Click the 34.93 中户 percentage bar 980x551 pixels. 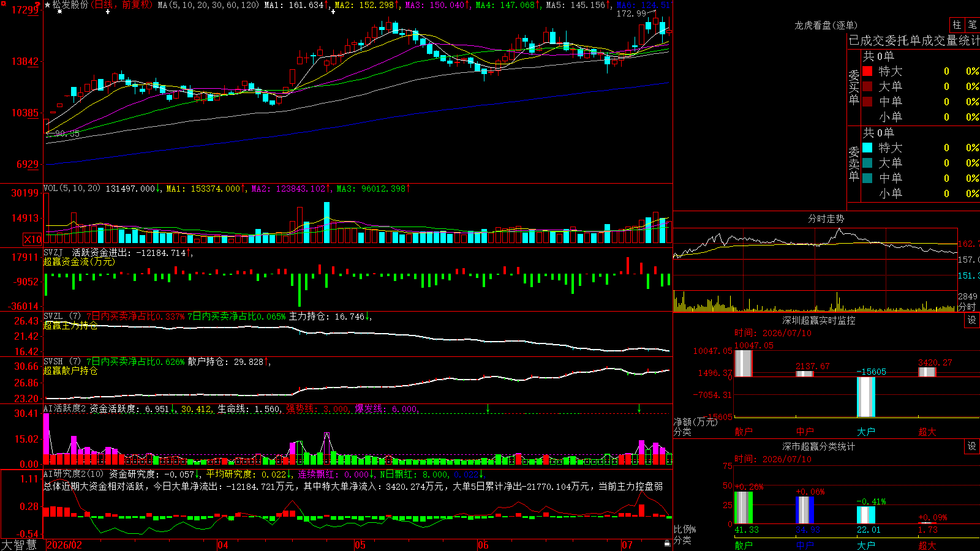[x=805, y=510]
